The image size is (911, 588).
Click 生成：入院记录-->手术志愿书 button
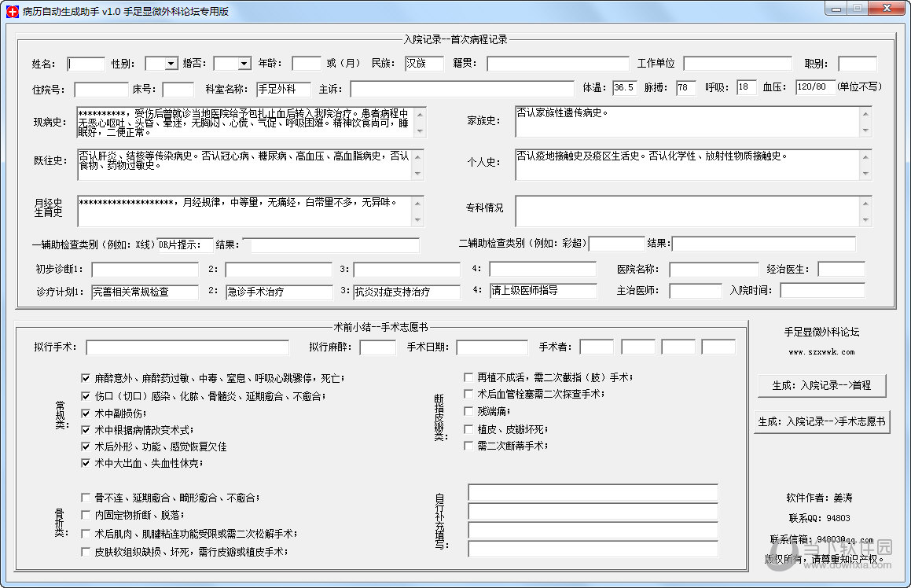(821, 422)
